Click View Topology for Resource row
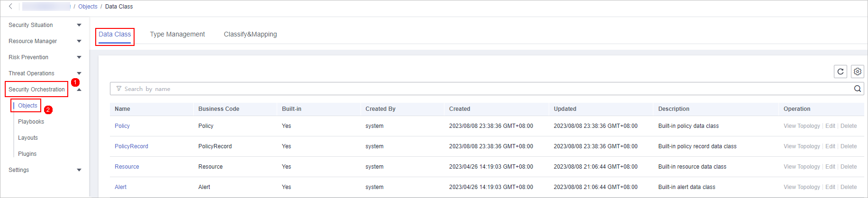The height and width of the screenshot is (198, 868). pos(802,167)
